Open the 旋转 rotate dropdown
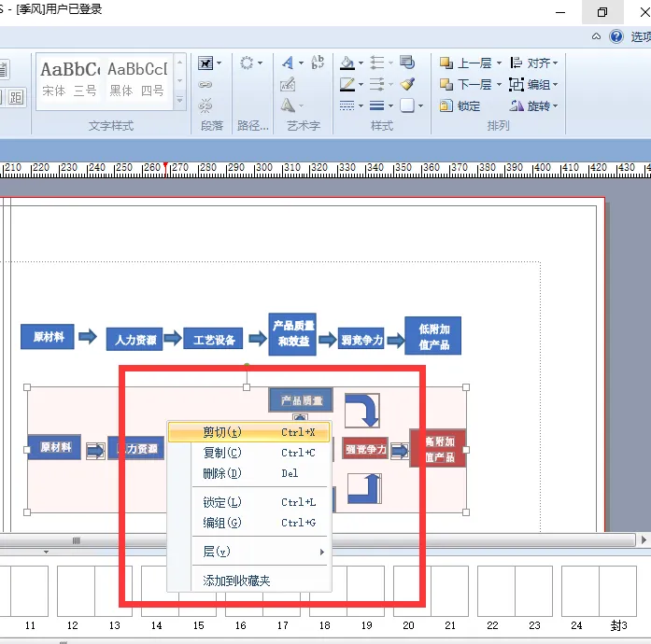 coord(534,105)
